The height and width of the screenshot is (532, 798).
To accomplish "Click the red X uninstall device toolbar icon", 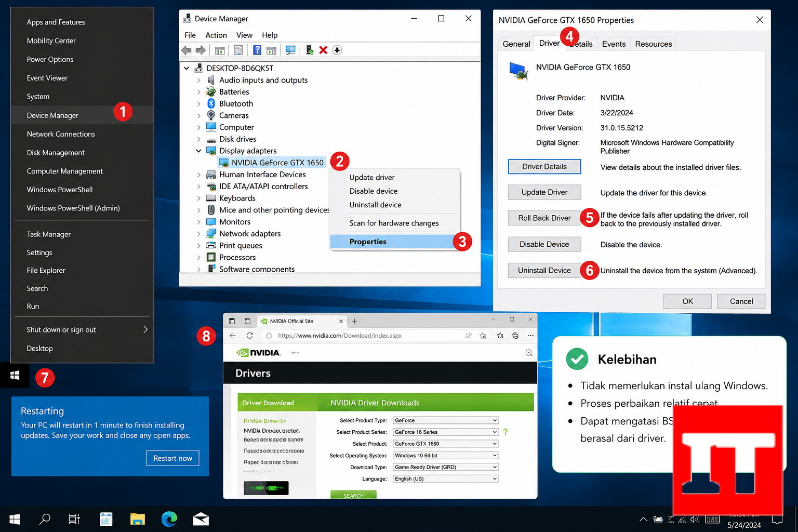I will (x=323, y=50).
